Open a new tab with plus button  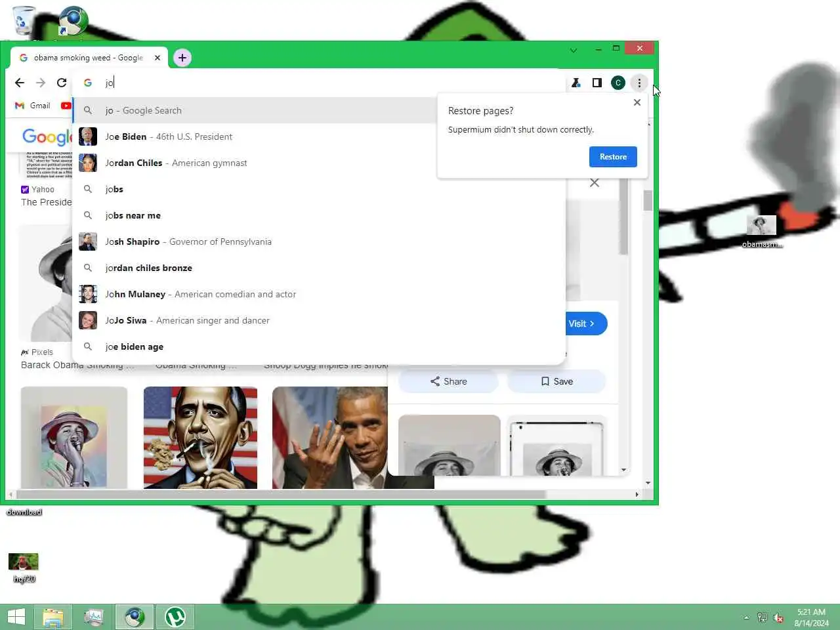182,58
